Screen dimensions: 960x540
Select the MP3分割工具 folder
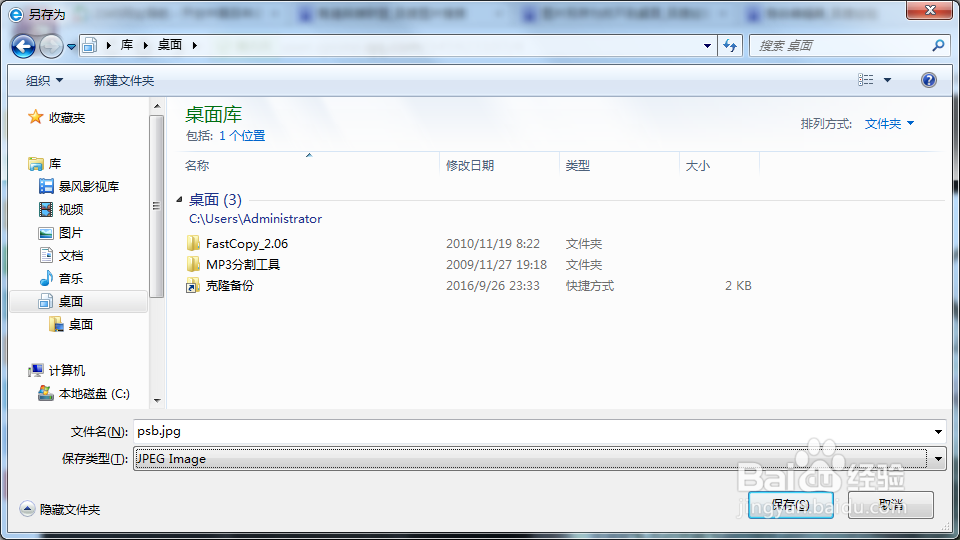click(x=242, y=264)
